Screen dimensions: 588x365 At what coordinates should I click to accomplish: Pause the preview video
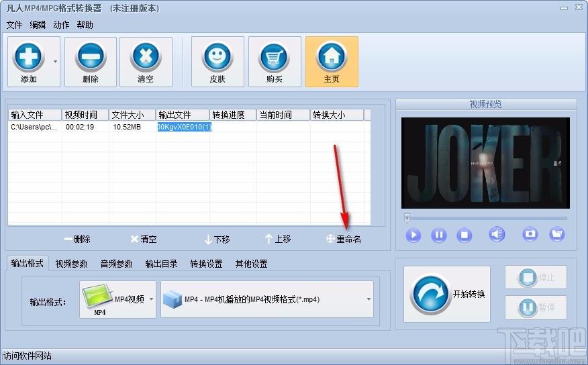pos(439,235)
